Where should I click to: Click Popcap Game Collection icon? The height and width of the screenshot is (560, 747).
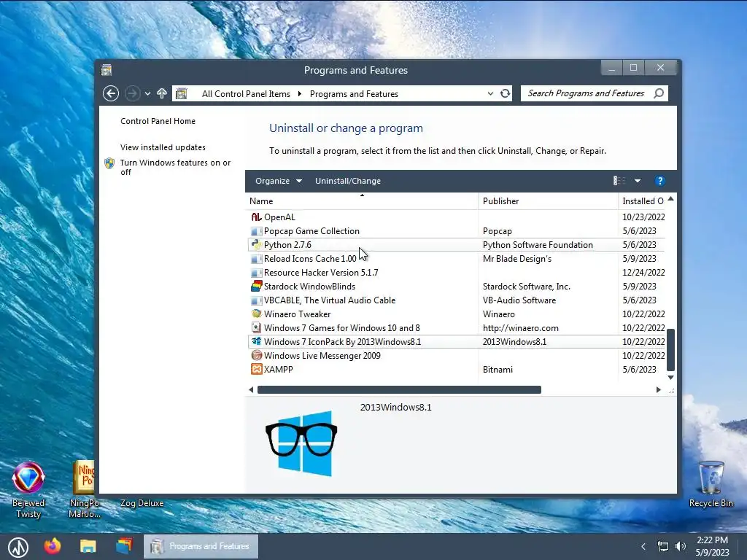(256, 231)
